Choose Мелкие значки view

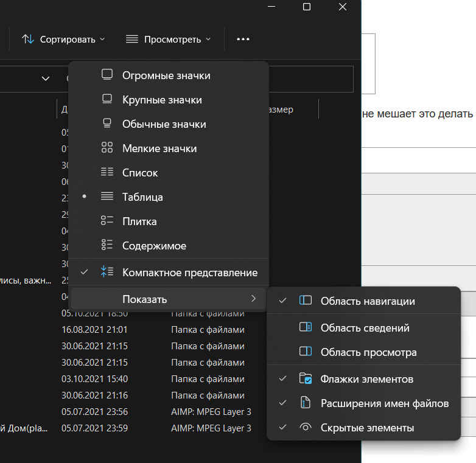pyautogui.click(x=169, y=148)
